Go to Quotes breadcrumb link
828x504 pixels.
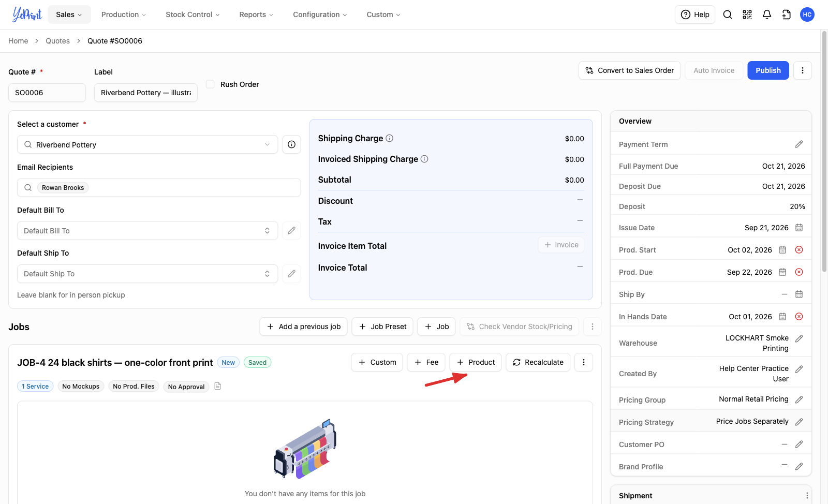click(x=57, y=41)
